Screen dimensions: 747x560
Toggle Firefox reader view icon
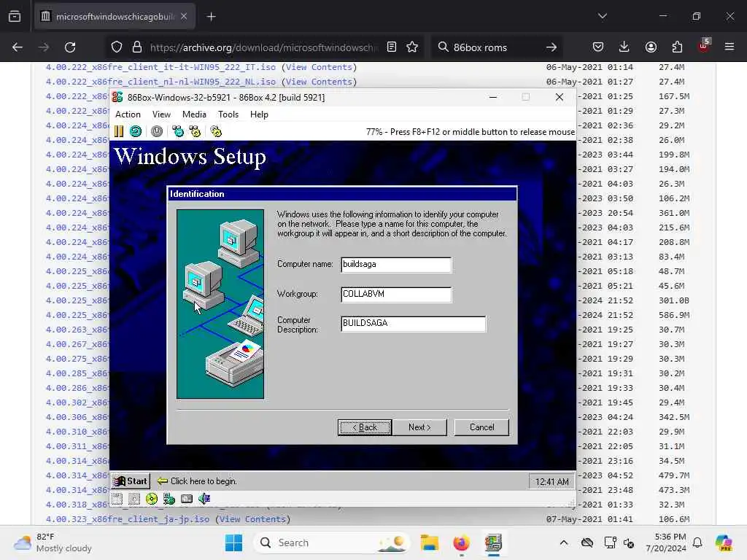tap(392, 47)
